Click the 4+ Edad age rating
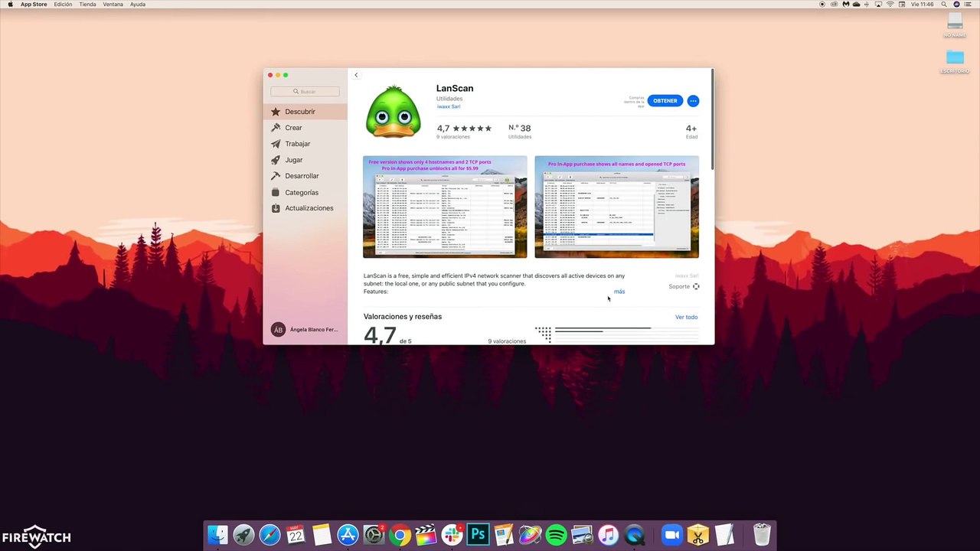Image resolution: width=980 pixels, height=551 pixels. pyautogui.click(x=691, y=132)
